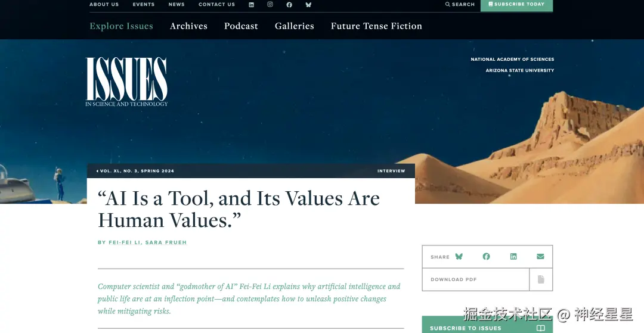The image size is (644, 333).
Task: Share article via LinkedIn icon
Action: [x=513, y=256]
